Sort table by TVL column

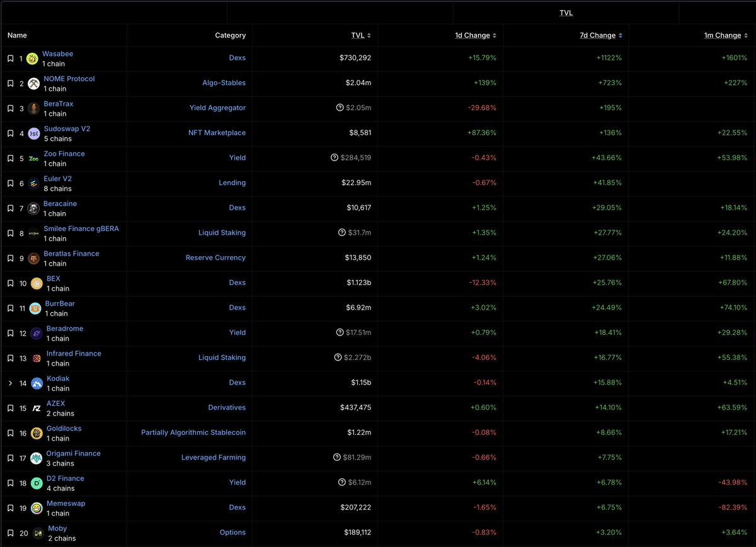click(x=361, y=35)
